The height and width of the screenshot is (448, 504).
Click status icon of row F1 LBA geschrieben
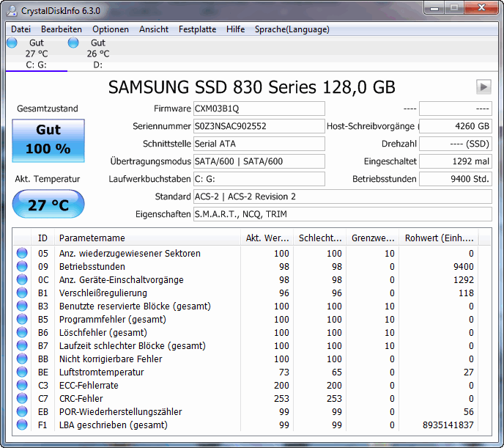click(22, 425)
